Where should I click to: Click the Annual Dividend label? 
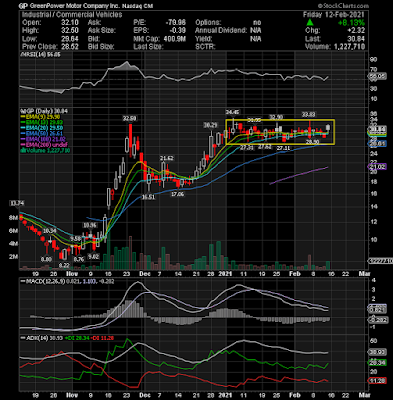(x=221, y=31)
